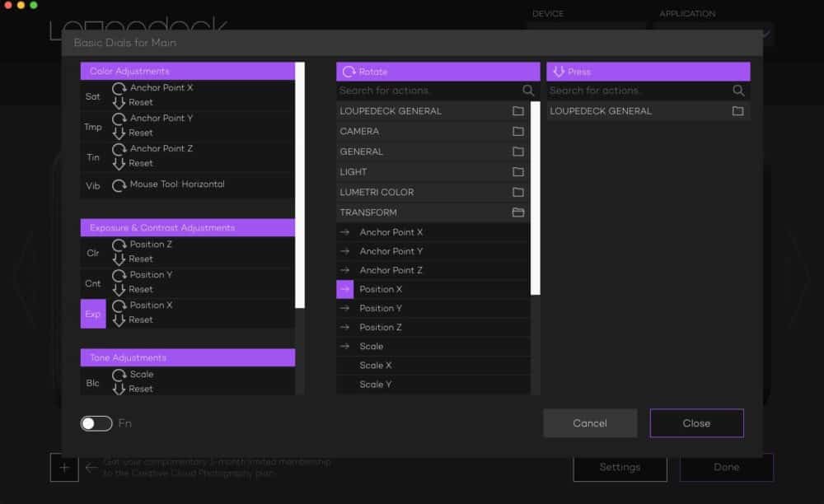
Task: Toggle the Fn switch
Action: pos(96,423)
